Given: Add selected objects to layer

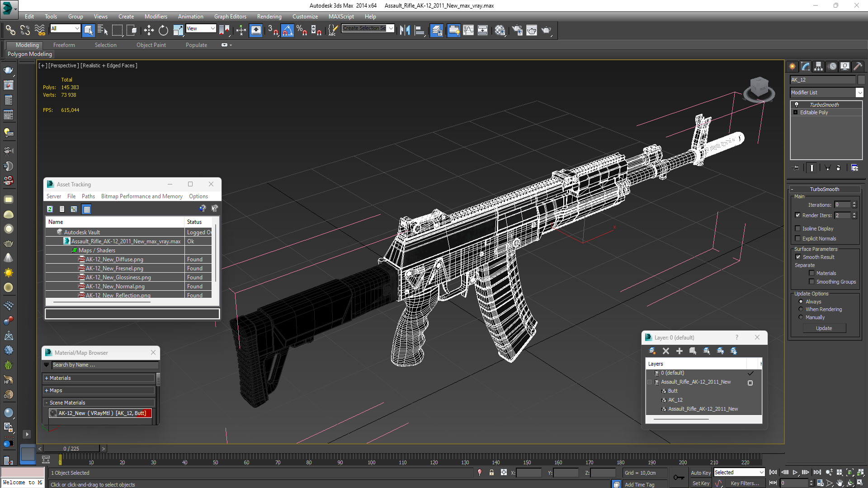Looking at the screenshot, I should (x=679, y=351).
